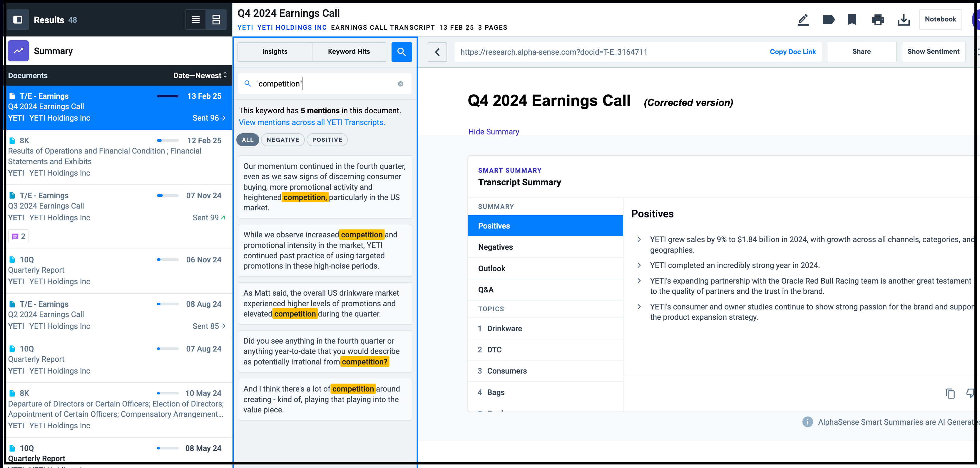Image resolution: width=980 pixels, height=468 pixels.
Task: Print the earnings call transcript
Action: (878, 19)
